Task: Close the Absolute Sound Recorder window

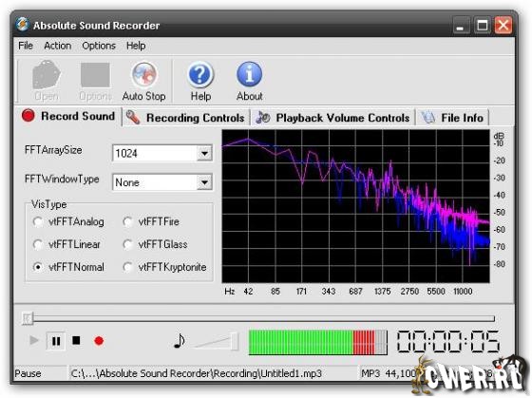Action: point(503,26)
